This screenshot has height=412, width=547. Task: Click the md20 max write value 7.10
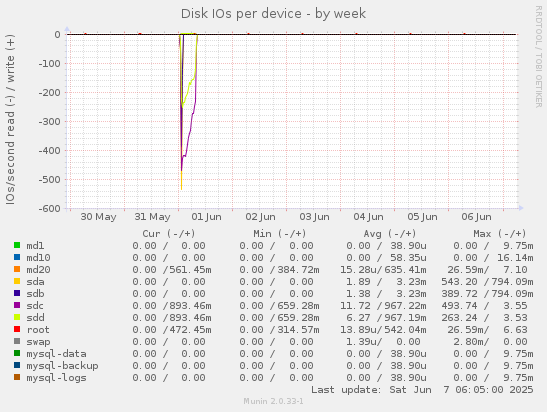click(x=515, y=270)
